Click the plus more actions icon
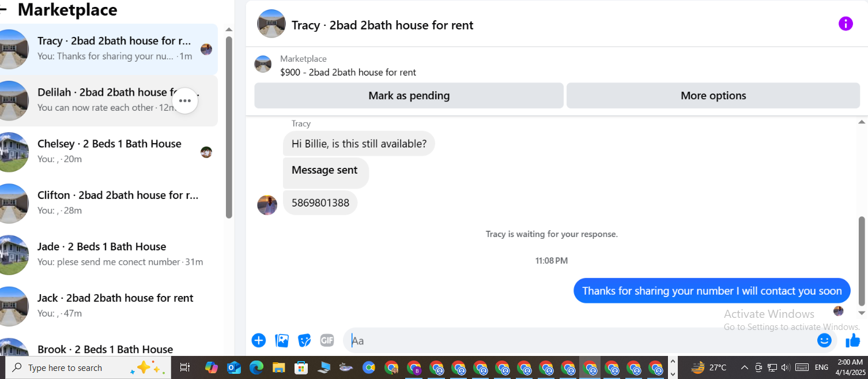The width and height of the screenshot is (868, 379). coord(259,340)
